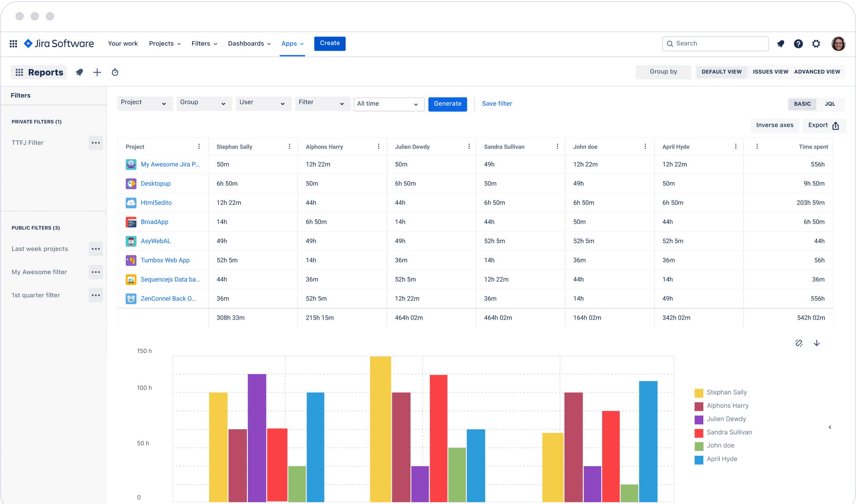Click the stopwatch timer icon
The width and height of the screenshot is (856, 504).
(x=115, y=72)
